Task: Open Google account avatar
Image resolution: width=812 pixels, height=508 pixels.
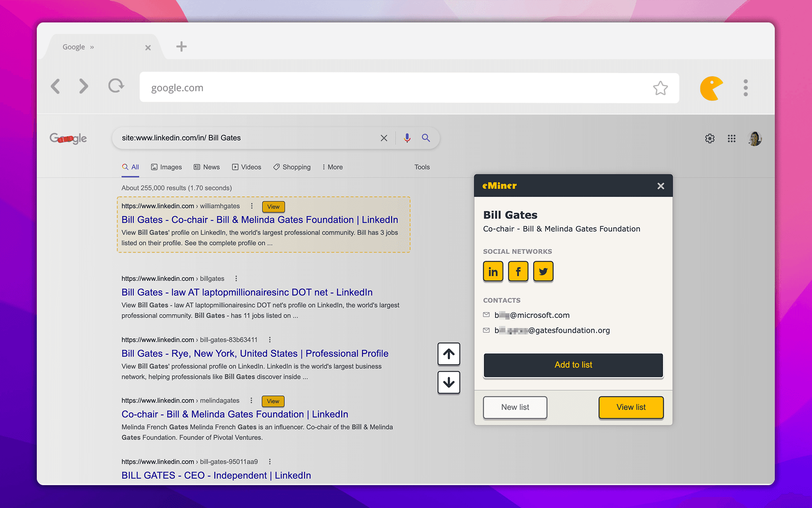Action: pos(755,138)
